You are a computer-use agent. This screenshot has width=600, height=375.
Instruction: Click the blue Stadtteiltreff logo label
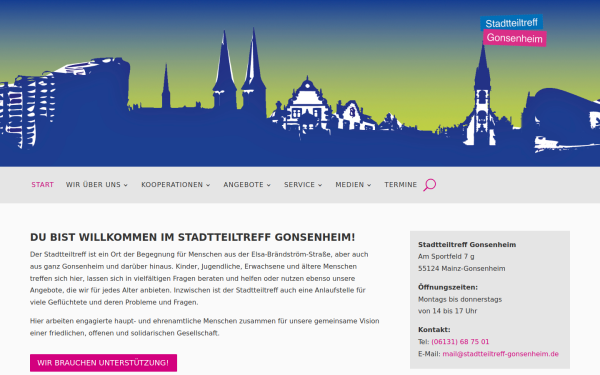point(512,23)
